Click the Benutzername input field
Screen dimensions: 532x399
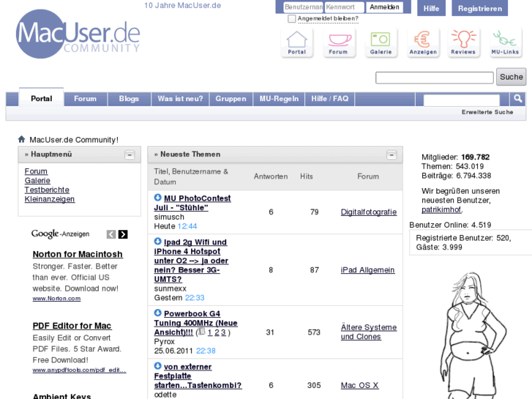pyautogui.click(x=303, y=7)
